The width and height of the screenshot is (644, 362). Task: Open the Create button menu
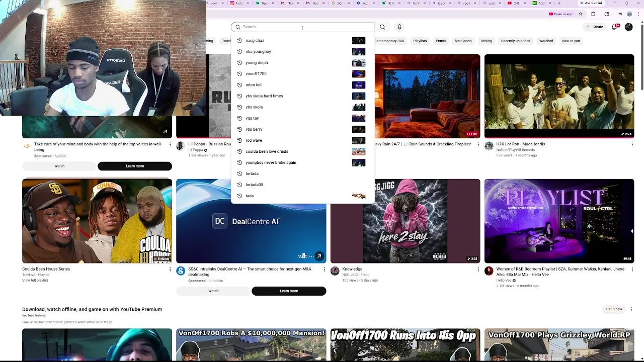coord(594,27)
